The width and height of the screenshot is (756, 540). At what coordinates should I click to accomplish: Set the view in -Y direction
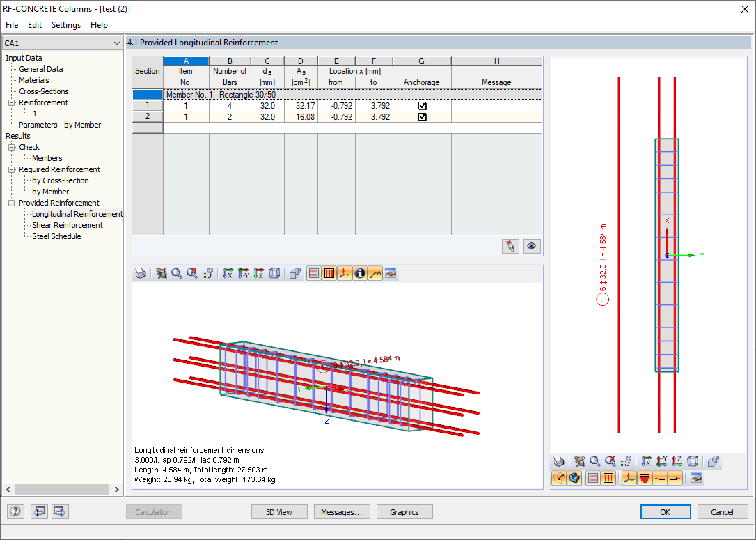[244, 273]
